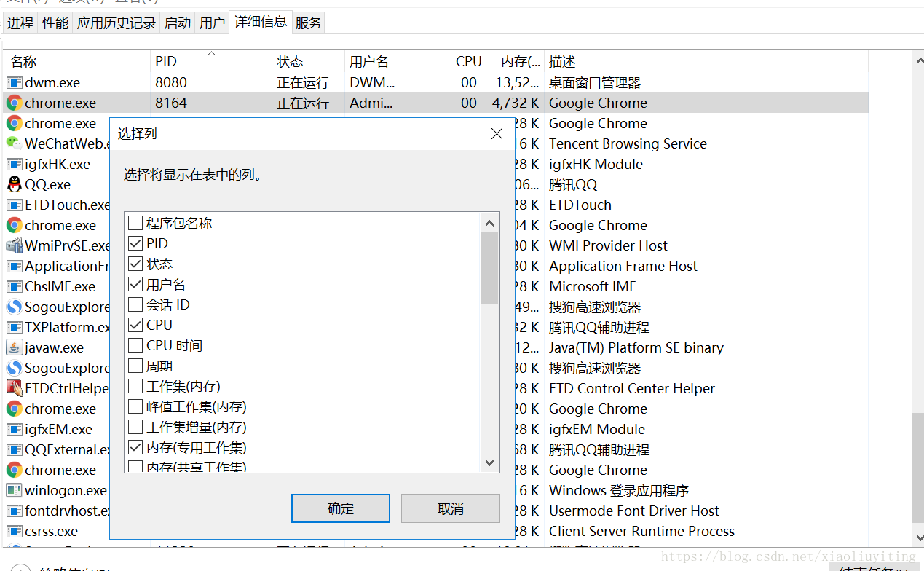
Task: Click the igfxEM.exe process icon
Action: coord(14,429)
